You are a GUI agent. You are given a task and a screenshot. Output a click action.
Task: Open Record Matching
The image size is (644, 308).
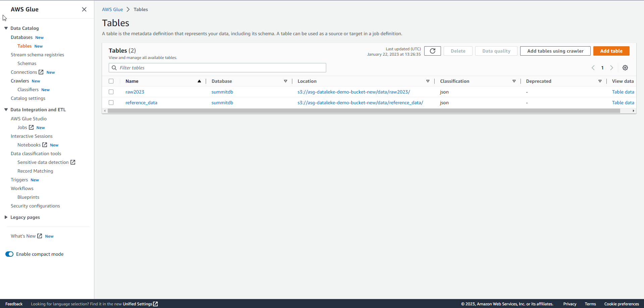[x=35, y=171]
